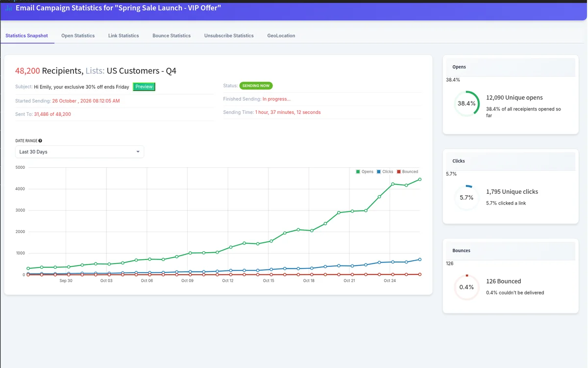Click the In progress... finished sending value
588x368 pixels.
276,99
